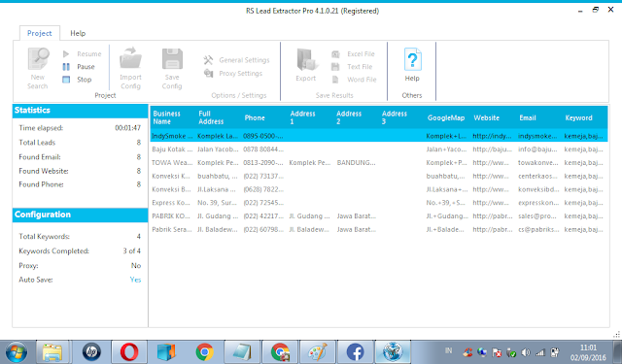
Task: Click the Stop label
Action: (85, 80)
